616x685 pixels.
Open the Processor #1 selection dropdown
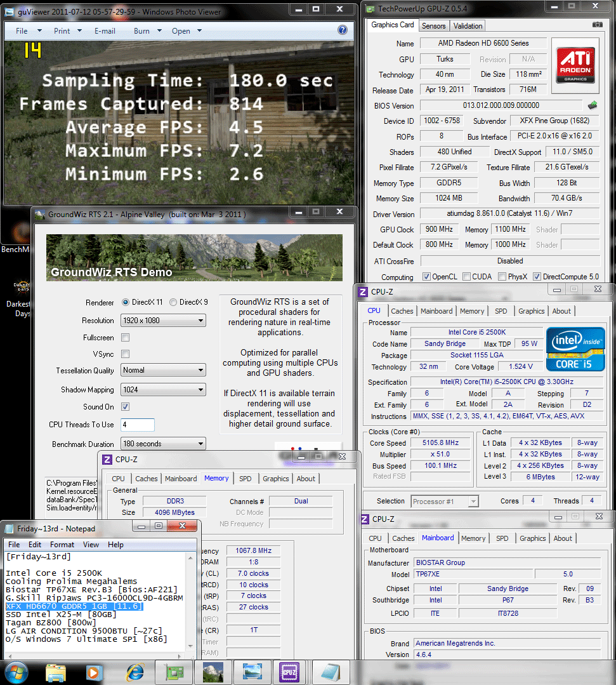coord(445,501)
